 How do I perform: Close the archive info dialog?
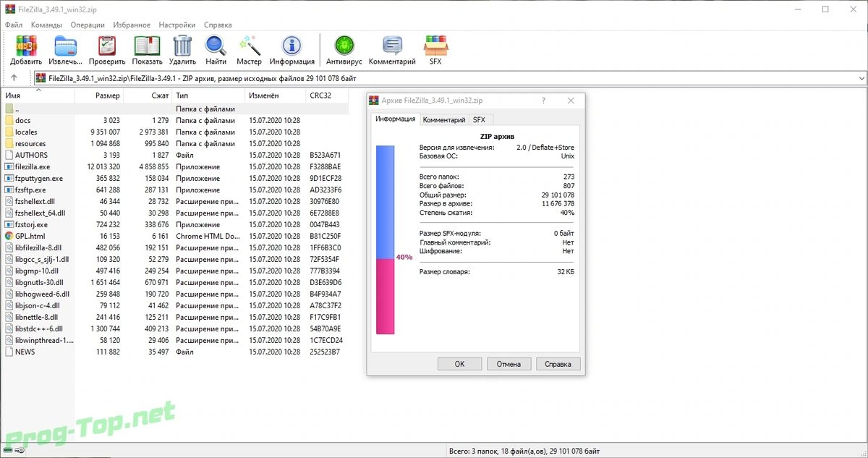[x=571, y=101]
